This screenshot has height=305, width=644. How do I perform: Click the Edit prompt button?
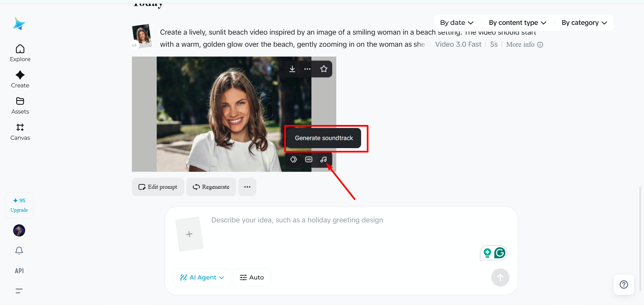coord(158,187)
